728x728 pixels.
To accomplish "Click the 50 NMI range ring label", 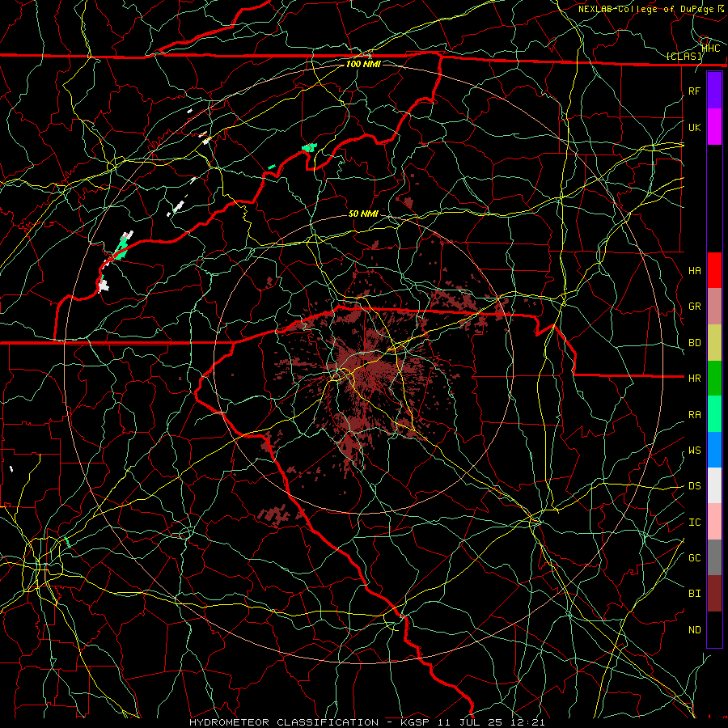I will pyautogui.click(x=363, y=214).
